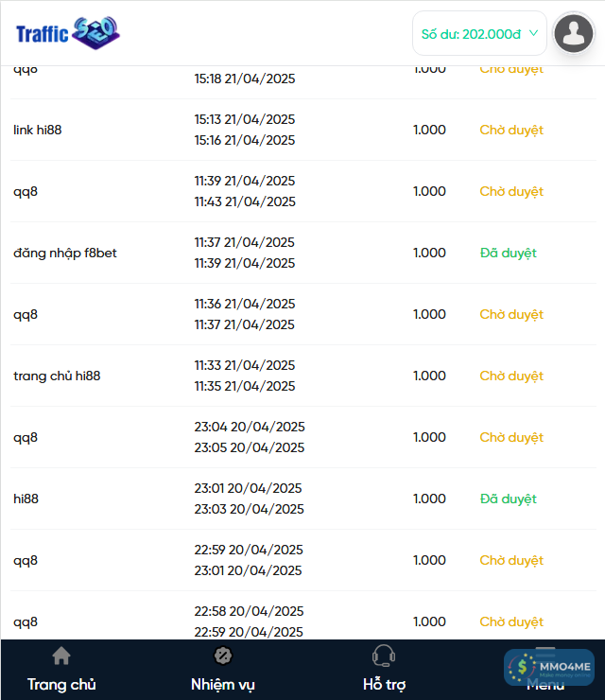Click the 23:01 20/04/2025 start time of hi88
Viewport: 605px width, 700px height.
coord(248,488)
